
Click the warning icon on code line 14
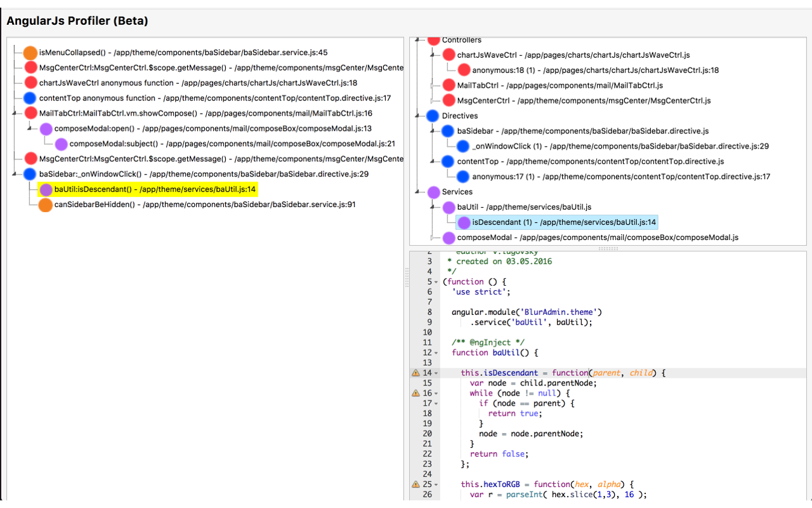coord(415,373)
